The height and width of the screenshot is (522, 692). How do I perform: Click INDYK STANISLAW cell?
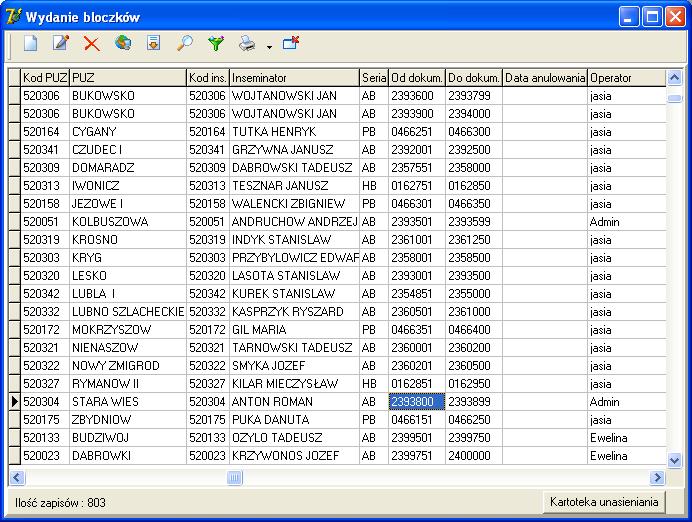[x=294, y=240]
